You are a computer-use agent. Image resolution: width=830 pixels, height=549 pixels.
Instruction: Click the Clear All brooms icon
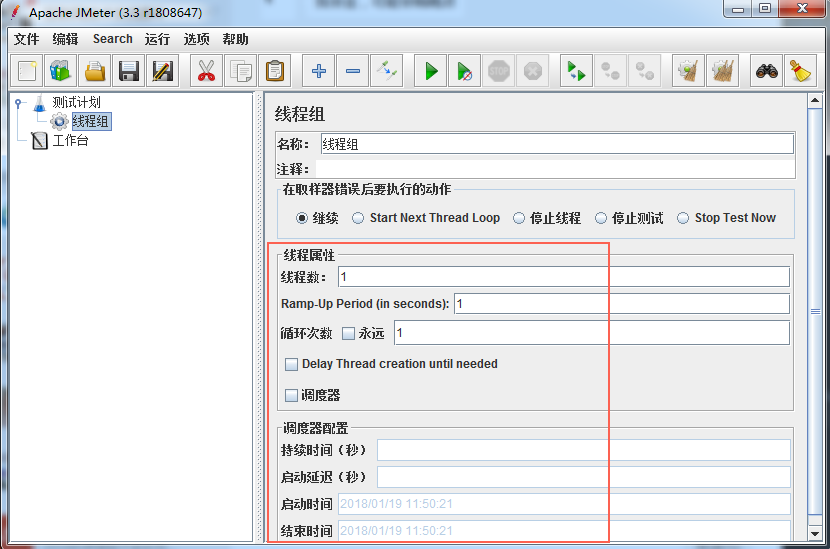(723, 71)
